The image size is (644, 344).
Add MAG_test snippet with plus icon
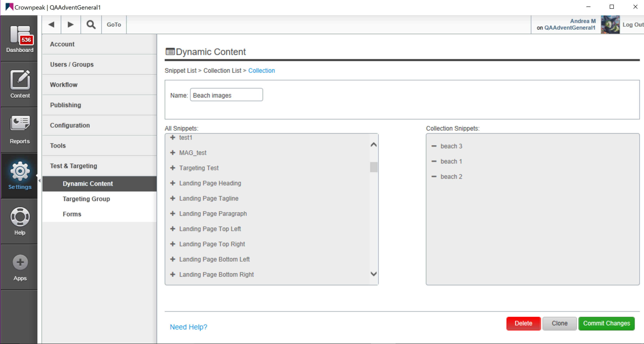tap(172, 153)
